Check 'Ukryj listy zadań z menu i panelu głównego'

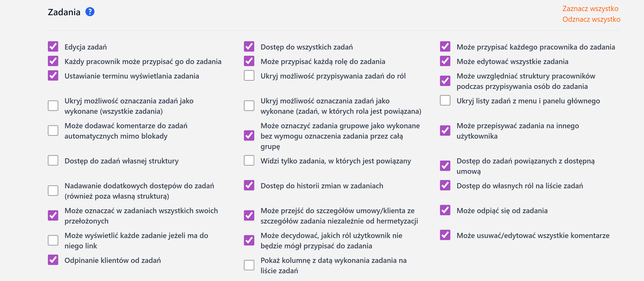point(445,100)
